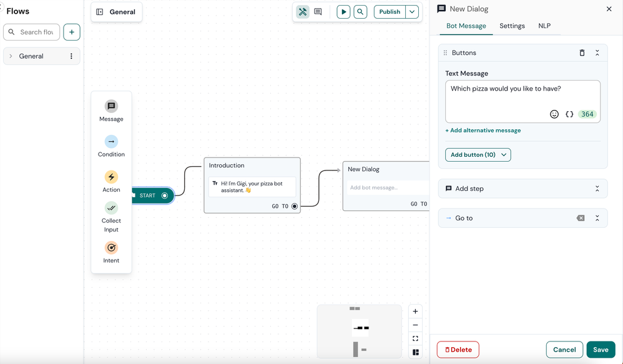Delete the Buttons block via trash icon
623x364 pixels.
click(582, 53)
